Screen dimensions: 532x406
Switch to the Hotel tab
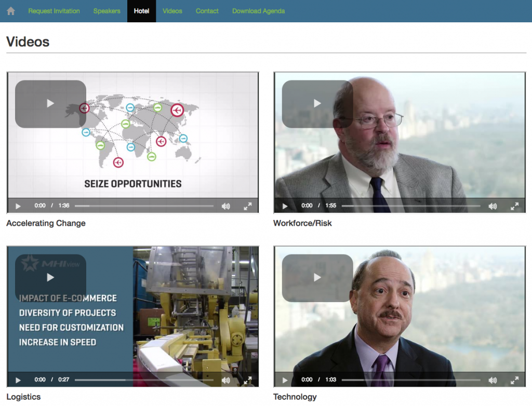point(141,11)
